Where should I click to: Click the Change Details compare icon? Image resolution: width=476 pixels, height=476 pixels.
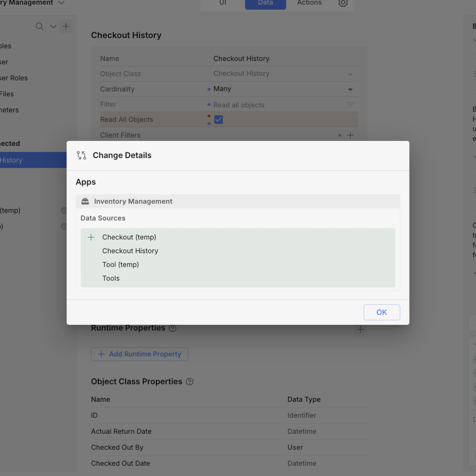[x=81, y=155]
